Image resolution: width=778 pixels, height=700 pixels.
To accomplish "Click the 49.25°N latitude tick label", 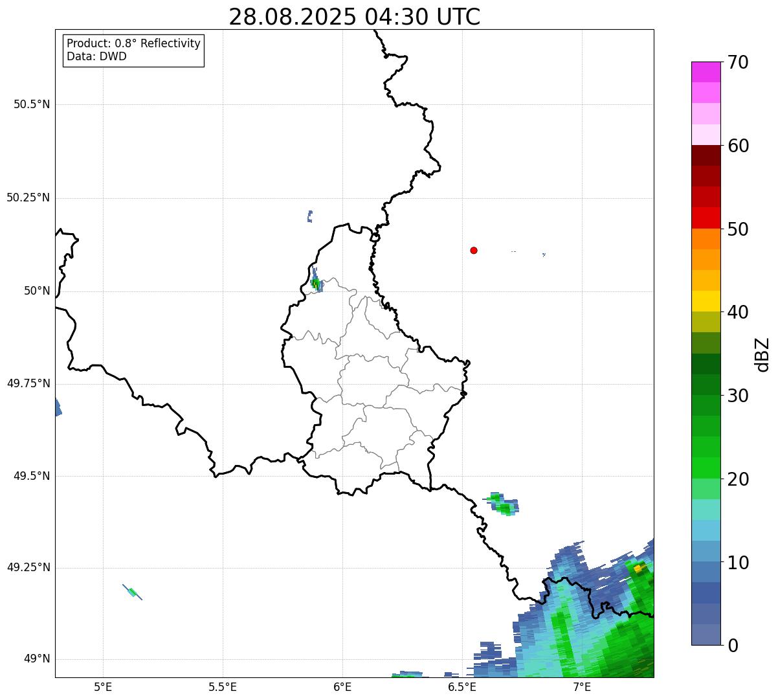I will [28, 567].
